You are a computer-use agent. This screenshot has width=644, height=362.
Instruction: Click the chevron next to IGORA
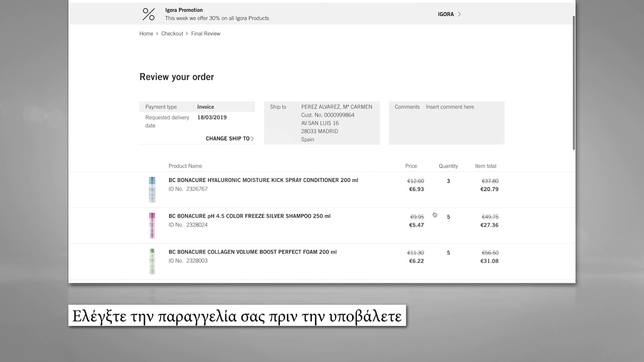[x=459, y=14]
